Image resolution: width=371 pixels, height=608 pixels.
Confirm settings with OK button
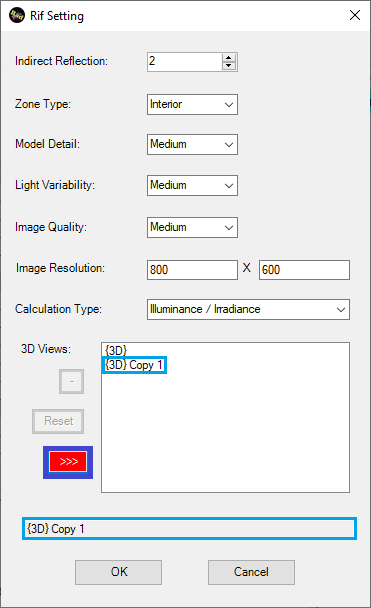119,572
